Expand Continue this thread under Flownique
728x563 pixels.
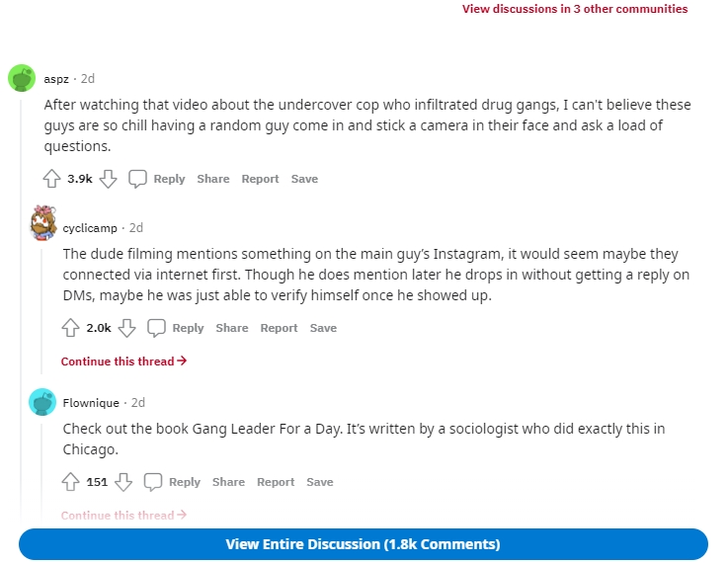[123, 516]
